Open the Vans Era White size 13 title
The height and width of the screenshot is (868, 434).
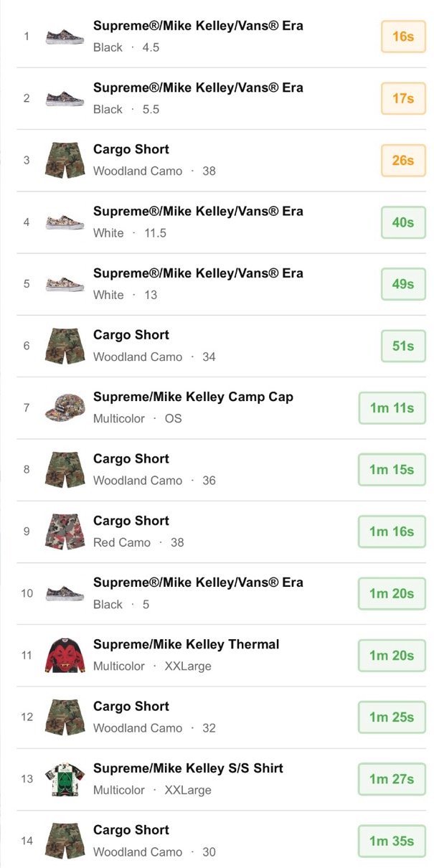click(198, 273)
